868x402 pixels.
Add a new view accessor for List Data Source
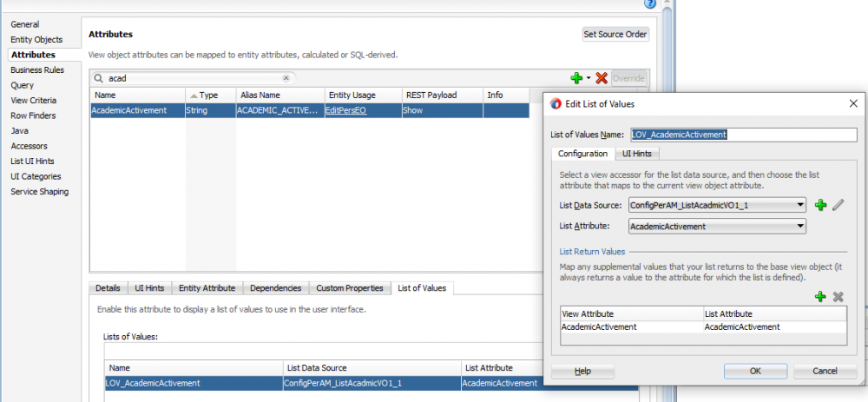(x=820, y=205)
